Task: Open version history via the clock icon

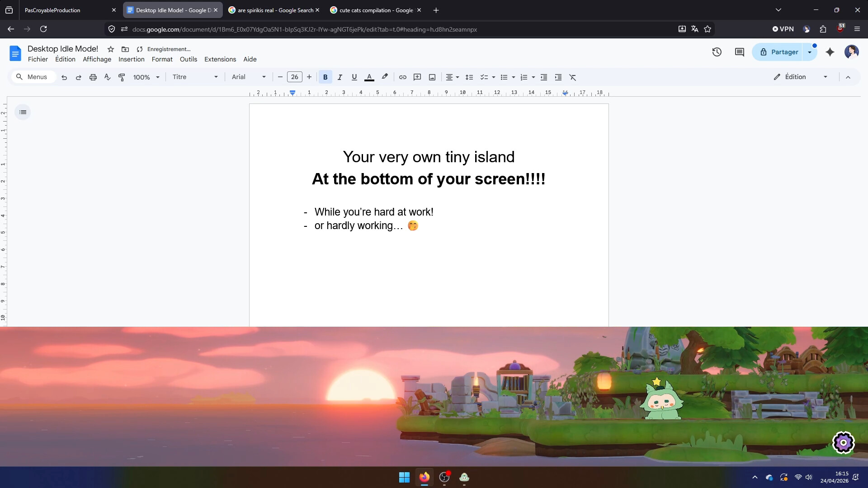Action: tap(717, 52)
